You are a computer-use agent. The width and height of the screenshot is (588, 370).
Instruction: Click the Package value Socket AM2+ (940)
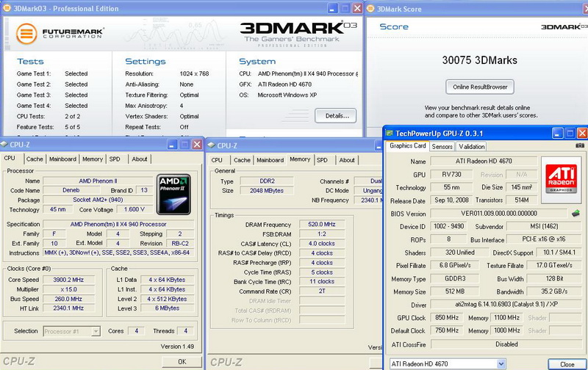pos(98,200)
